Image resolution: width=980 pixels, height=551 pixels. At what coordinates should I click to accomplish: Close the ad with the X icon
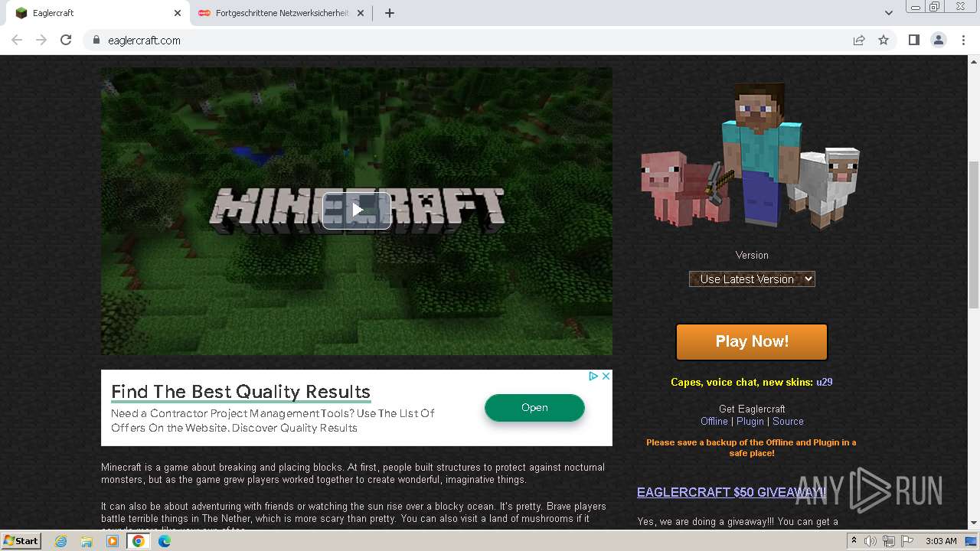(x=606, y=376)
